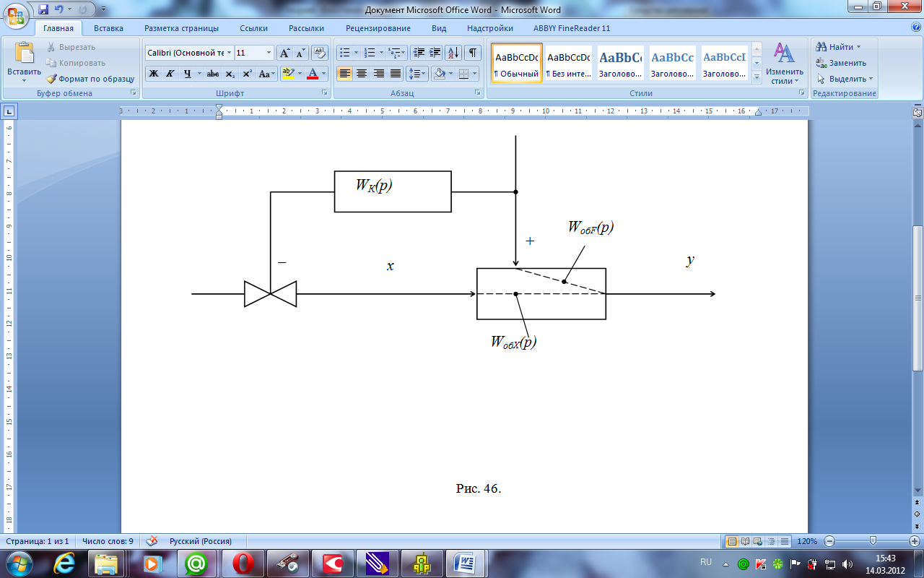Click numbered list icon
The width and height of the screenshot is (924, 578).
coord(370,53)
